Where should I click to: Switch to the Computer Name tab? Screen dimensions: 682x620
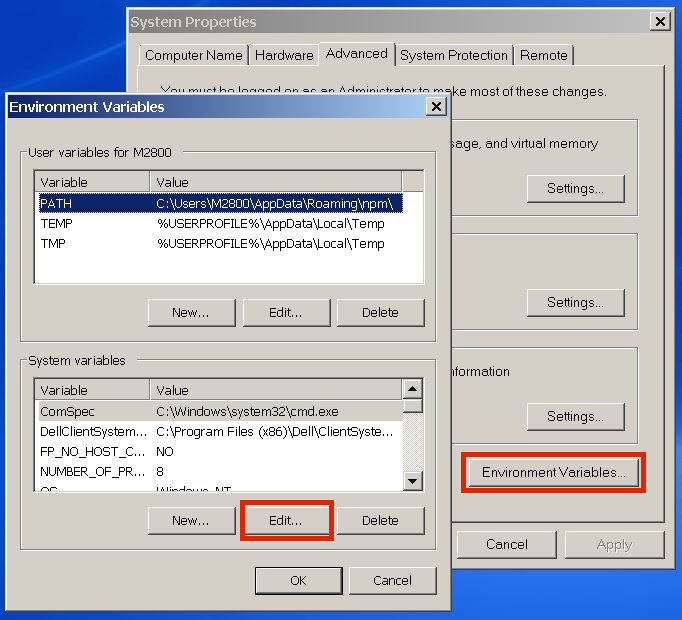[193, 55]
